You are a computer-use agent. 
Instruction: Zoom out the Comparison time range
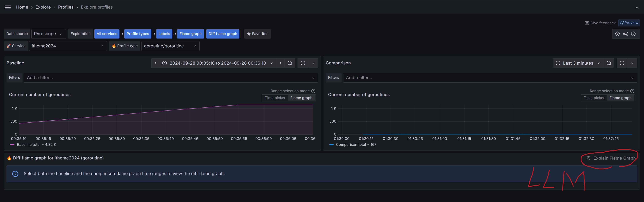point(609,63)
